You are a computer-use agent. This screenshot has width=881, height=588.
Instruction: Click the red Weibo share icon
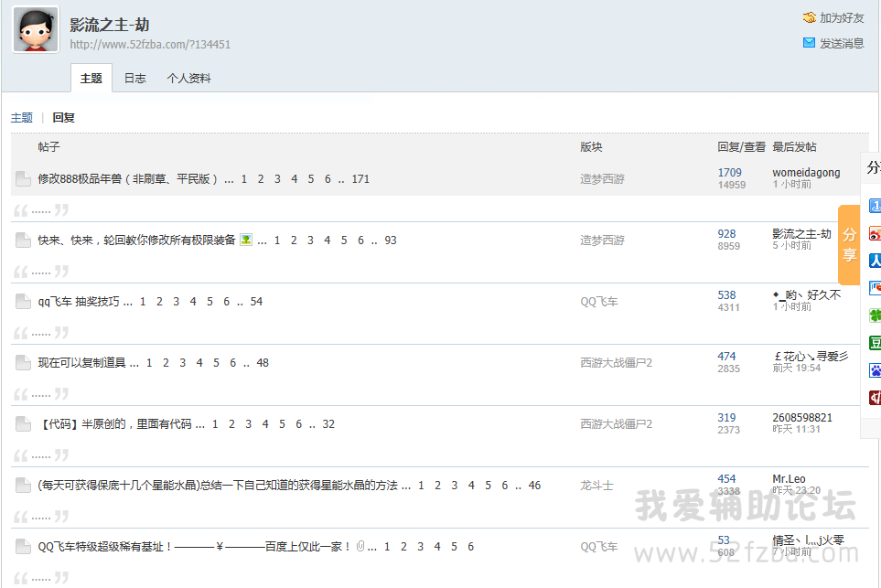pos(876,233)
